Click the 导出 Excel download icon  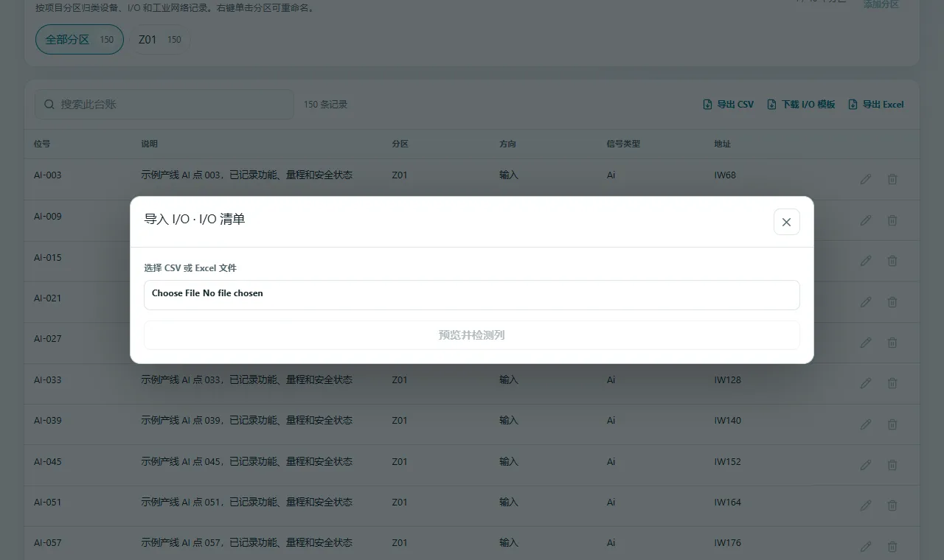pos(853,105)
